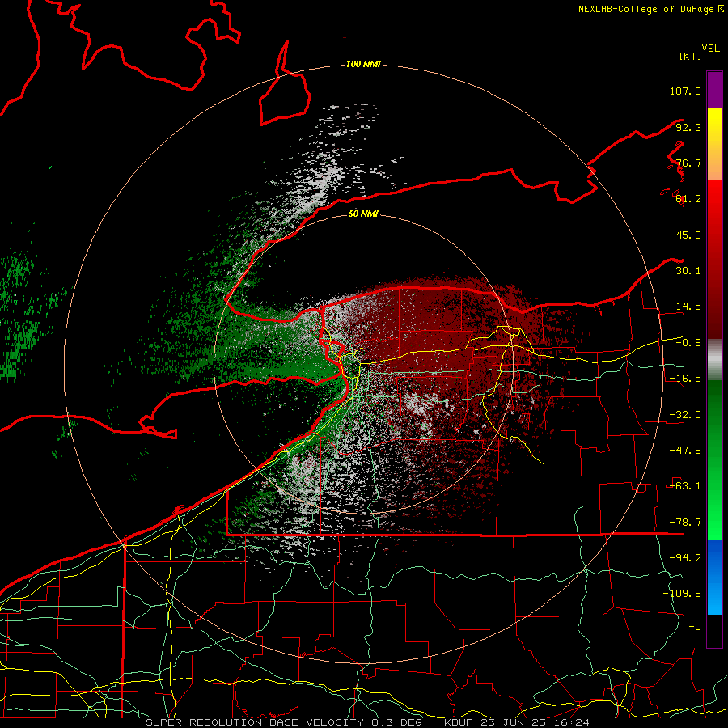Click the 92.3 velocity scale value
The image size is (728, 728).
688,127
